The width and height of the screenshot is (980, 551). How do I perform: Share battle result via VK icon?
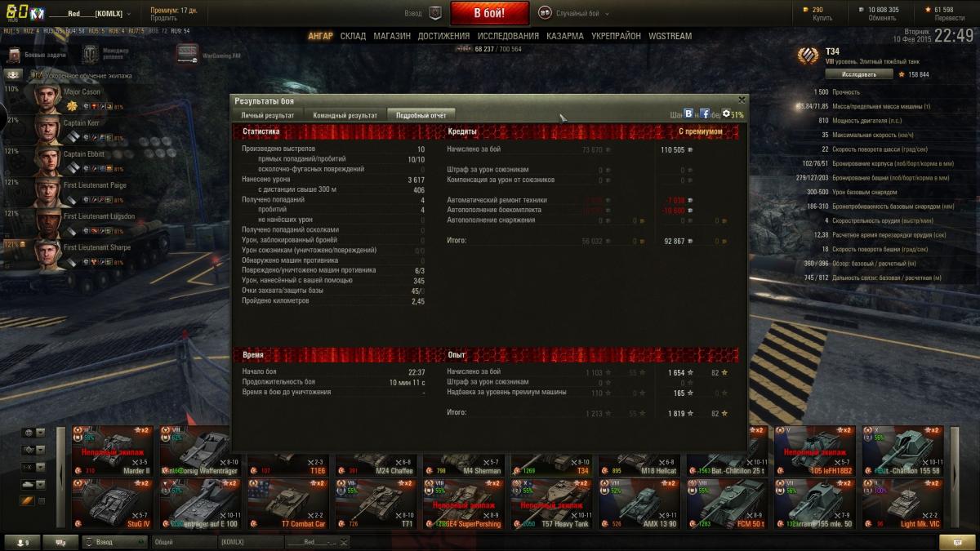click(688, 114)
